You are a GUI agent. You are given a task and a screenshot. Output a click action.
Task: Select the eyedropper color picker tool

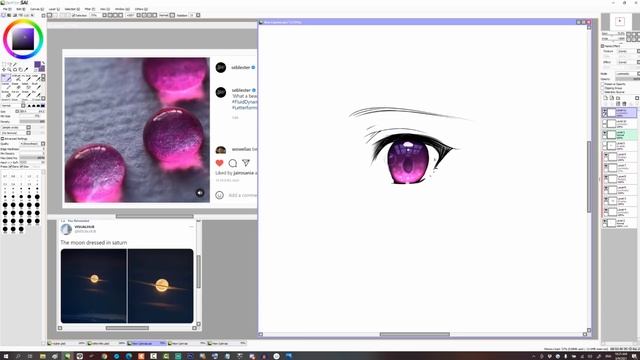point(26,70)
